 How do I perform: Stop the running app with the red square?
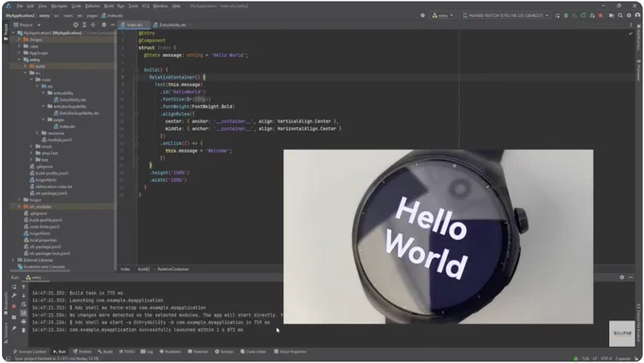tap(600, 15)
